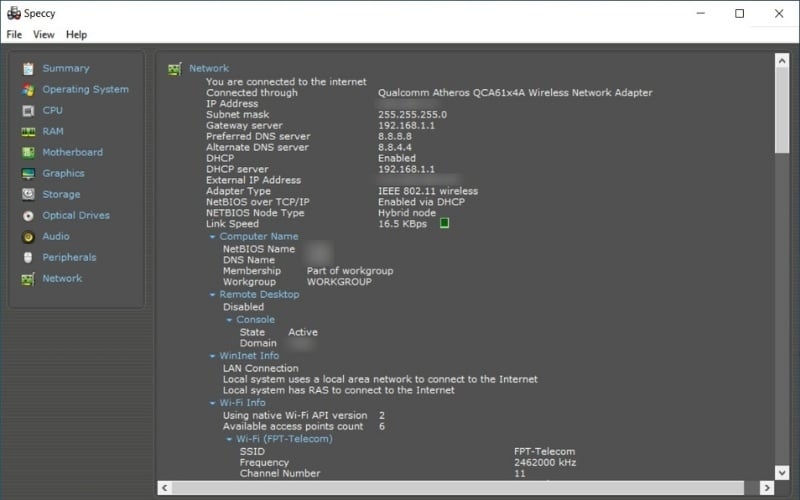The image size is (800, 500).
Task: Click the Operating System icon
Action: point(26,89)
